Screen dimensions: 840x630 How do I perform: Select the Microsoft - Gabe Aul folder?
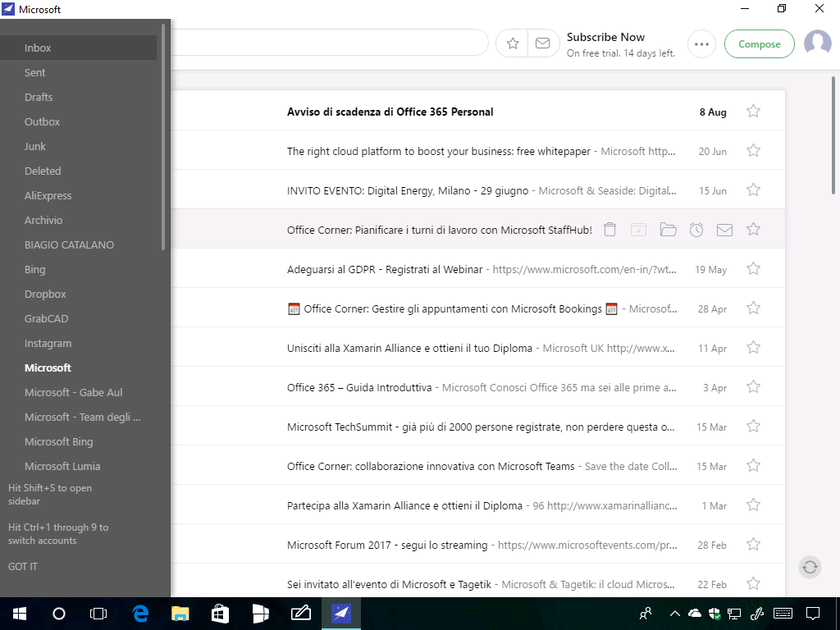pyautogui.click(x=78, y=393)
